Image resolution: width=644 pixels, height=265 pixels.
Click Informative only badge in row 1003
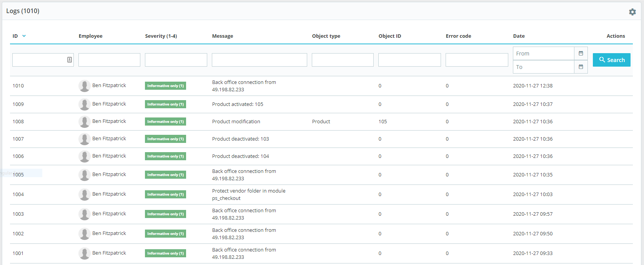165,214
